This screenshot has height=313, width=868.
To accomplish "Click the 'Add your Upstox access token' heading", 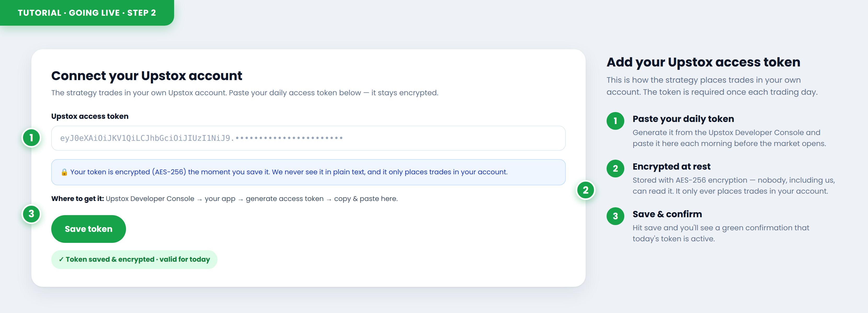I will click(703, 62).
